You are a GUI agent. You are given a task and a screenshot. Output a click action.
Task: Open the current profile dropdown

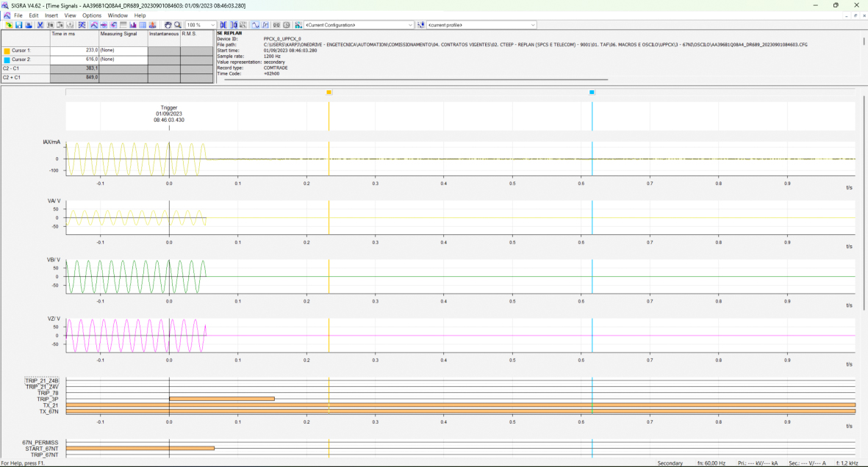tap(532, 25)
